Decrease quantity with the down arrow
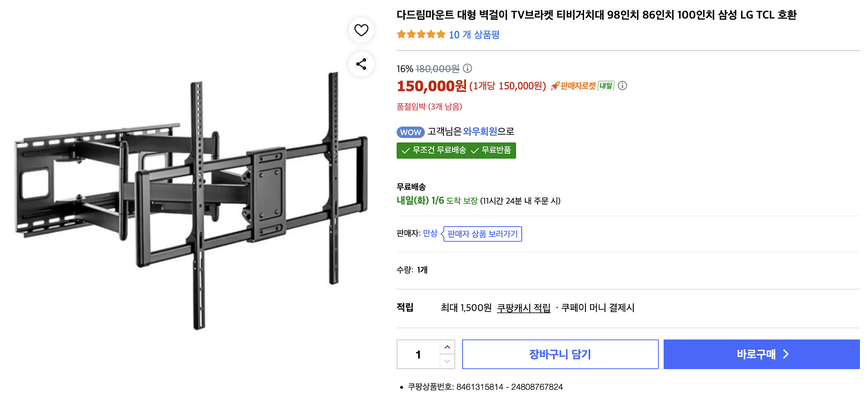 point(447,361)
